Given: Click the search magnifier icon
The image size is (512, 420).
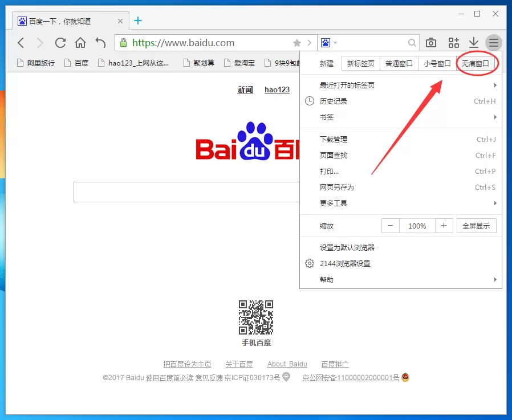Looking at the screenshot, I should pyautogui.click(x=412, y=43).
